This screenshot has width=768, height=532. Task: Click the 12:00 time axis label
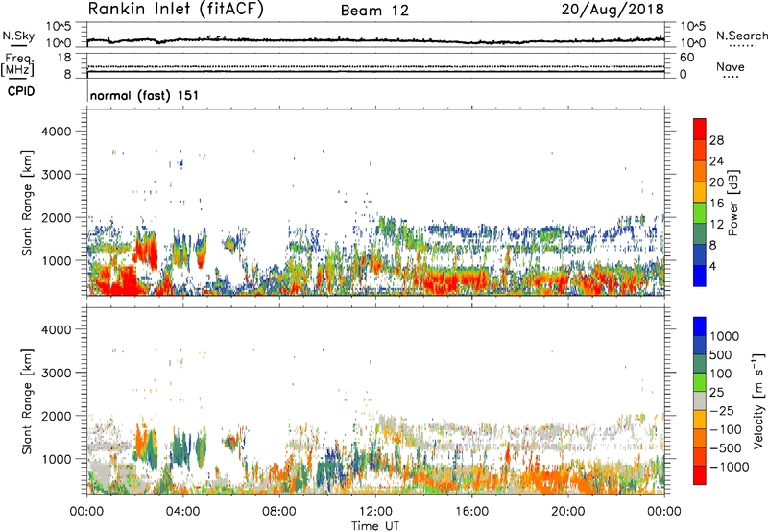click(375, 512)
